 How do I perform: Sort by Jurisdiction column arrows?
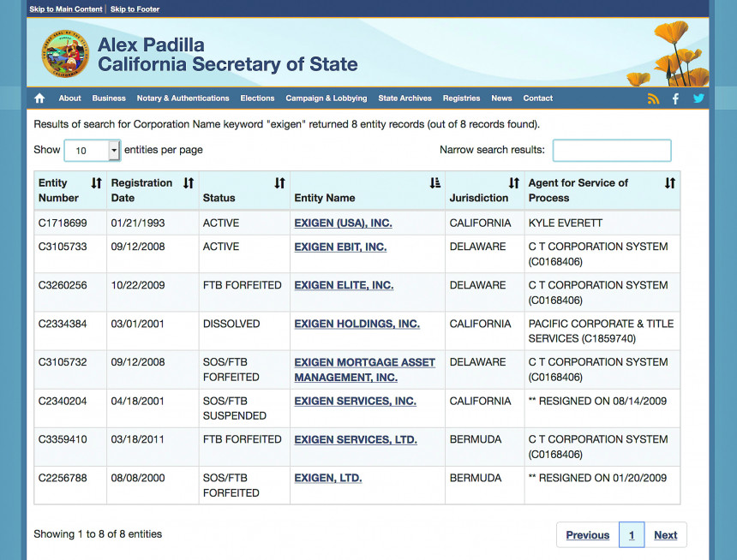pos(513,183)
